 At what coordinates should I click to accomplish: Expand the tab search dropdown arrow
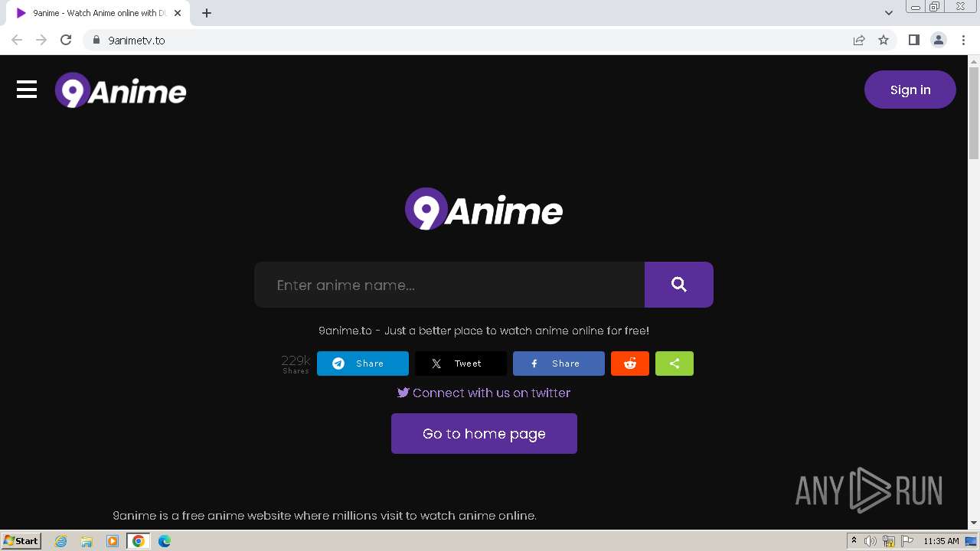point(889,13)
